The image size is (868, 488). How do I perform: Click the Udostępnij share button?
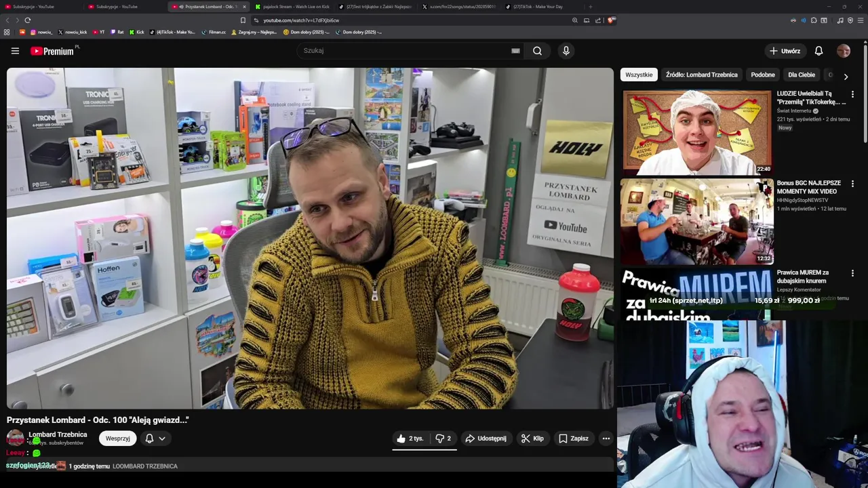point(486,439)
